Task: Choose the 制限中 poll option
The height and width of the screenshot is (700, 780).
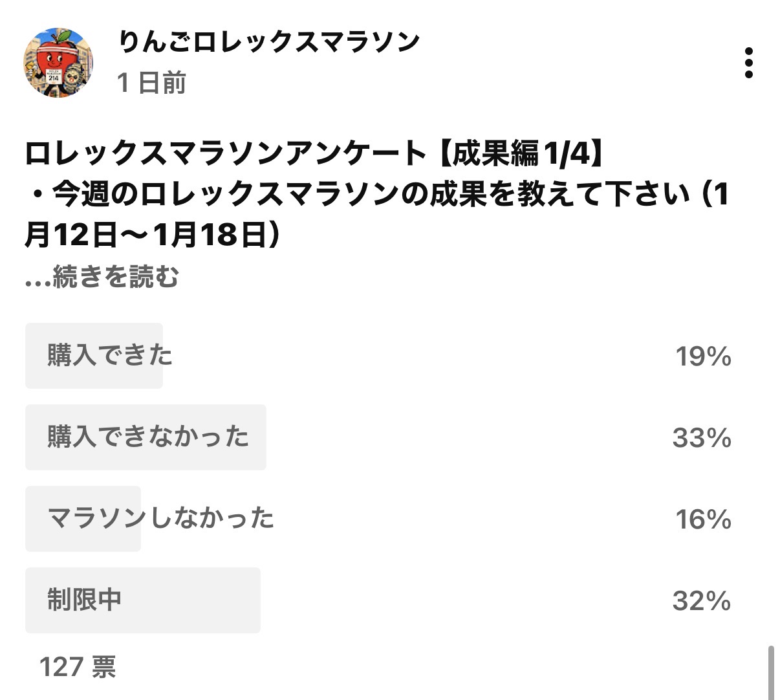Action: click(x=85, y=600)
